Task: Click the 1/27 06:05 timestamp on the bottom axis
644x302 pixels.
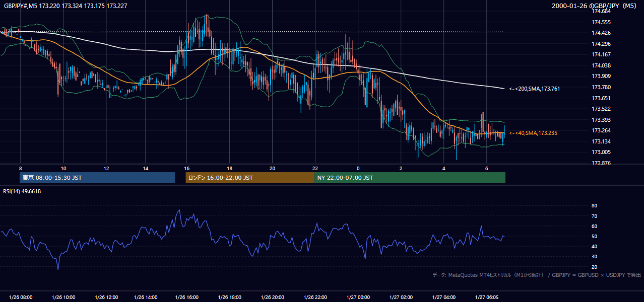Action: tap(488, 297)
